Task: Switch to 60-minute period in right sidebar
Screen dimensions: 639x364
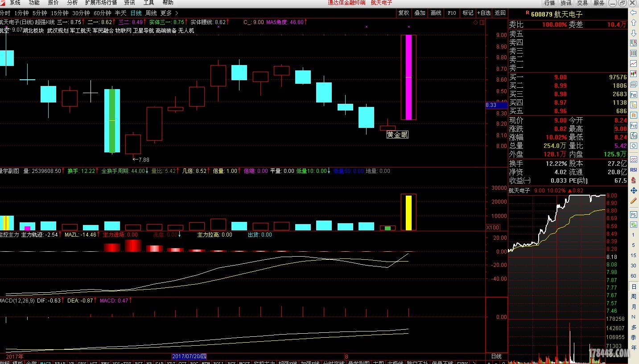Action: (x=634, y=276)
